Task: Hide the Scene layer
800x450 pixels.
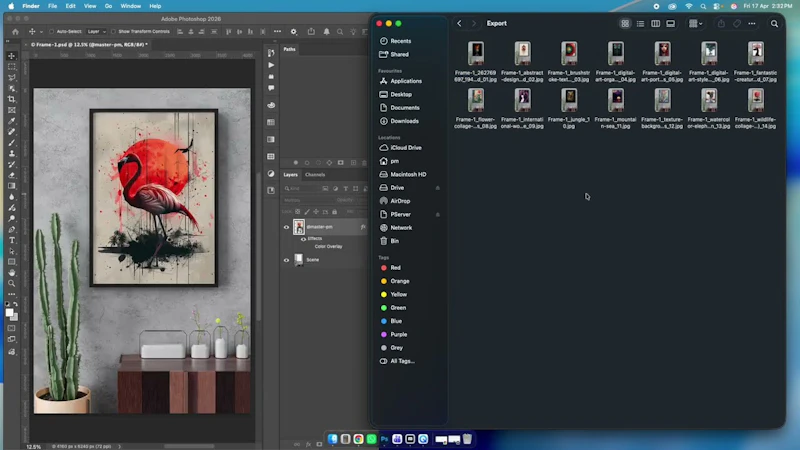Action: coord(286,260)
